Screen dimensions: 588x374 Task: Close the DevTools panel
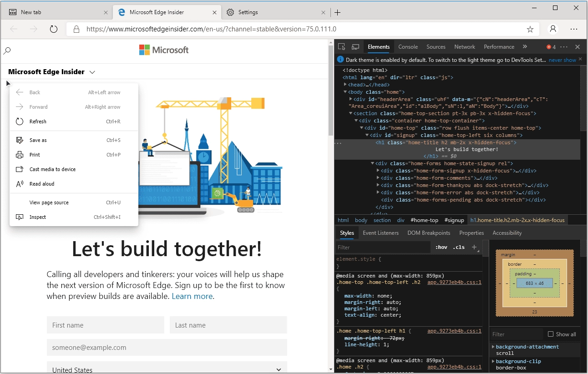click(578, 47)
